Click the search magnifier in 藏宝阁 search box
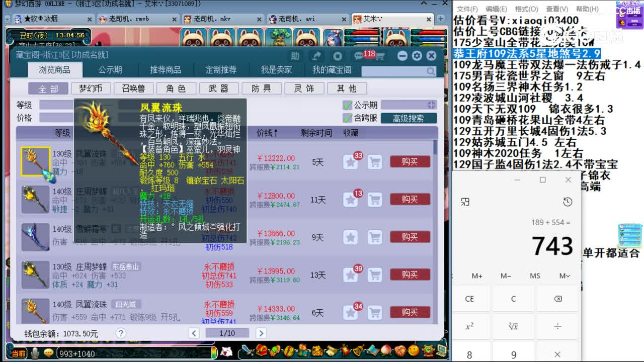 [431, 71]
